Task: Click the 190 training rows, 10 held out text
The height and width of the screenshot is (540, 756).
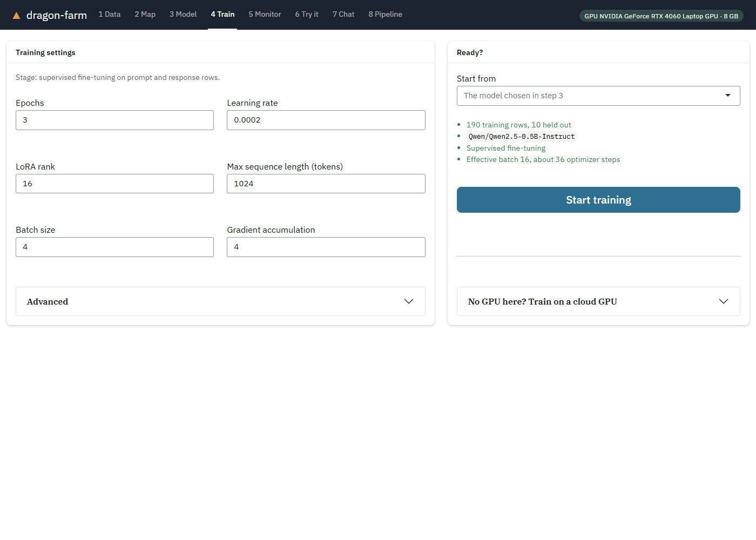Action: (518, 125)
